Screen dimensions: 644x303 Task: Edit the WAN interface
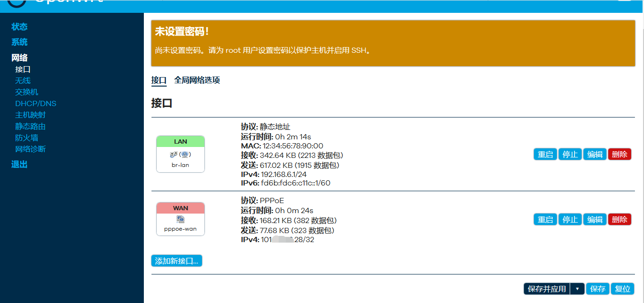click(594, 219)
